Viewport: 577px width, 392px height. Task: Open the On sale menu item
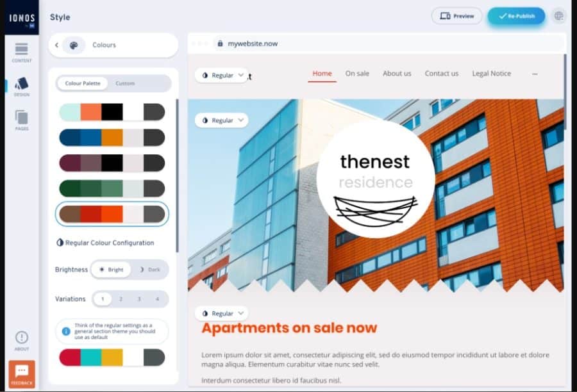pyautogui.click(x=357, y=74)
